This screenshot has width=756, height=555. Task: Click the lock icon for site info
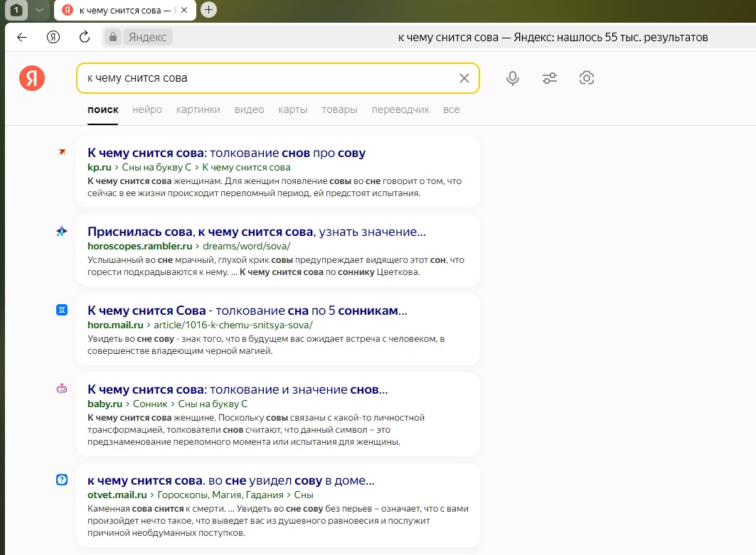pyautogui.click(x=112, y=37)
